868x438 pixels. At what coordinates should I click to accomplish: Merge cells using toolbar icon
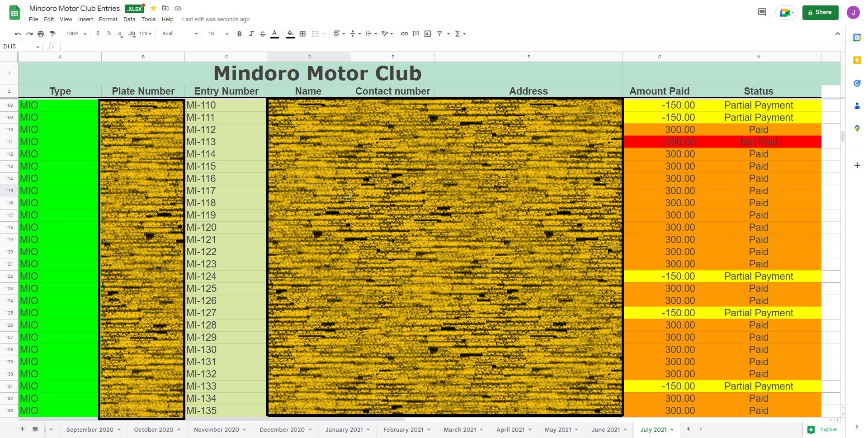315,34
